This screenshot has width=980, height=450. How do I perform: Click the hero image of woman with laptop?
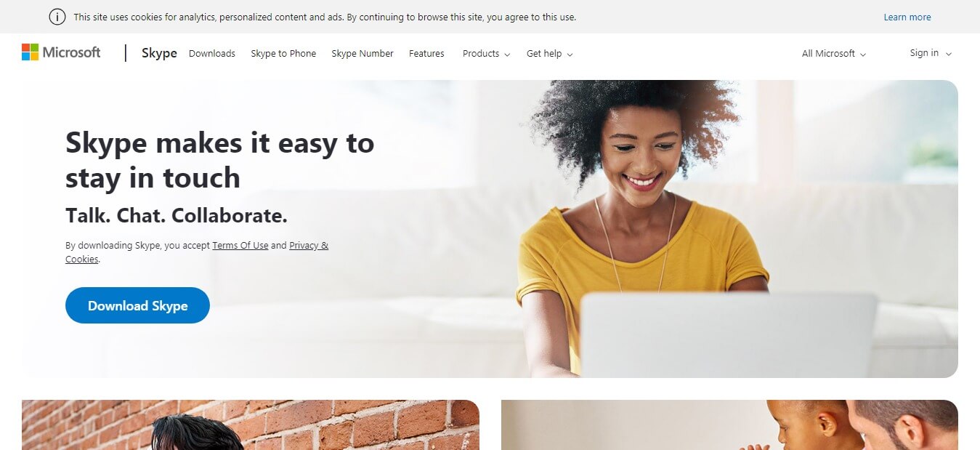644,229
